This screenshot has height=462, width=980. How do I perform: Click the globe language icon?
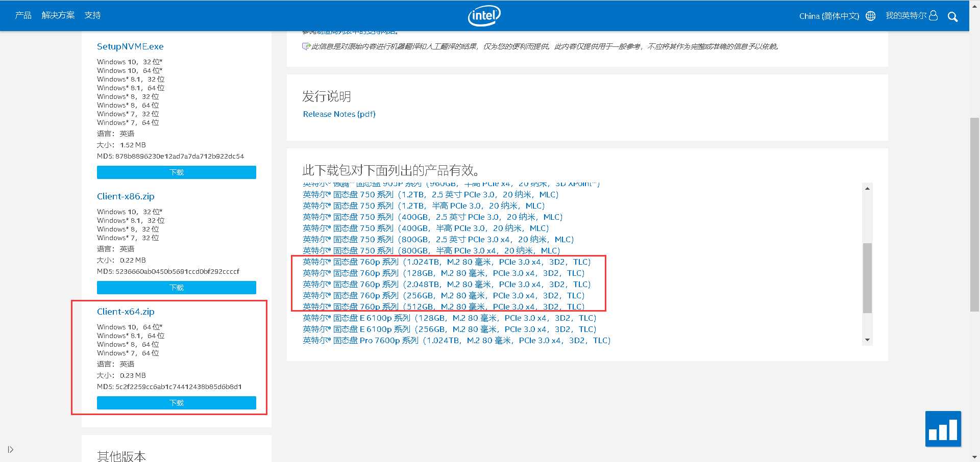(x=871, y=16)
